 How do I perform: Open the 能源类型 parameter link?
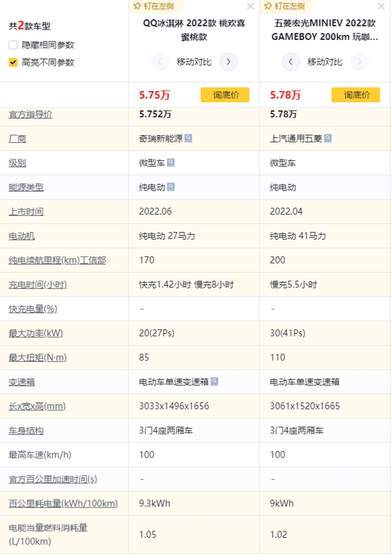point(26,187)
